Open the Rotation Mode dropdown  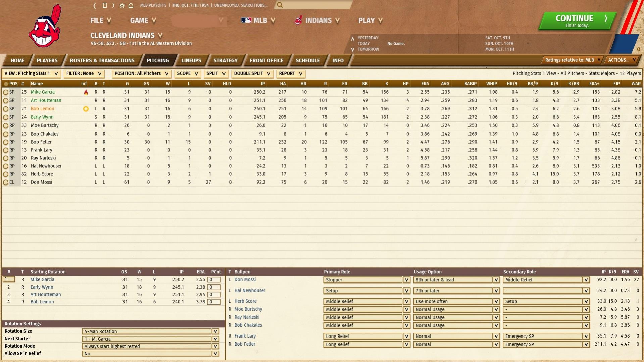[x=150, y=346]
